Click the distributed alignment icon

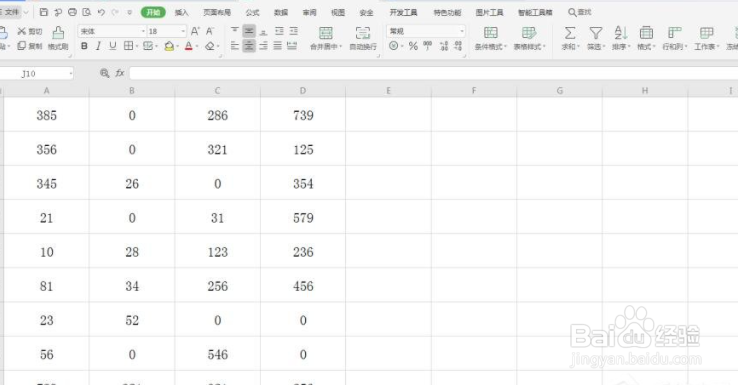(292, 46)
